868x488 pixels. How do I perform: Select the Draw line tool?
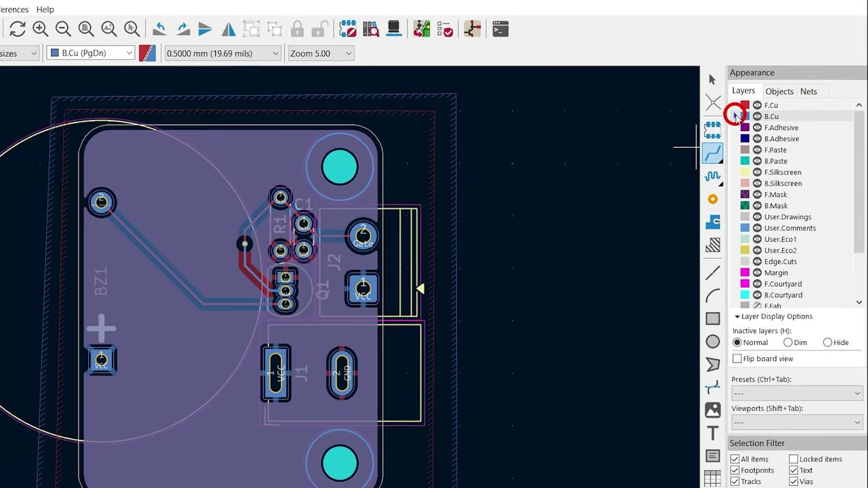(713, 273)
